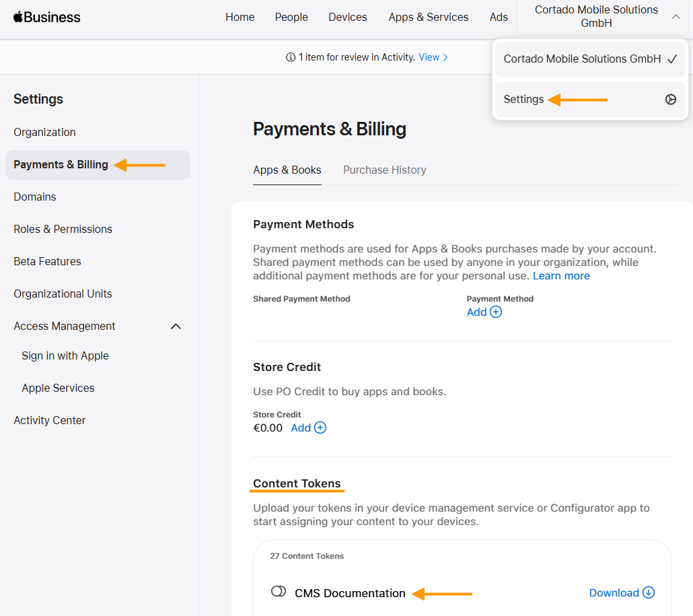Click the checkmark next to Cortado Mobile Solutions GmbH
Image resolution: width=693 pixels, height=616 pixels.
click(x=672, y=59)
